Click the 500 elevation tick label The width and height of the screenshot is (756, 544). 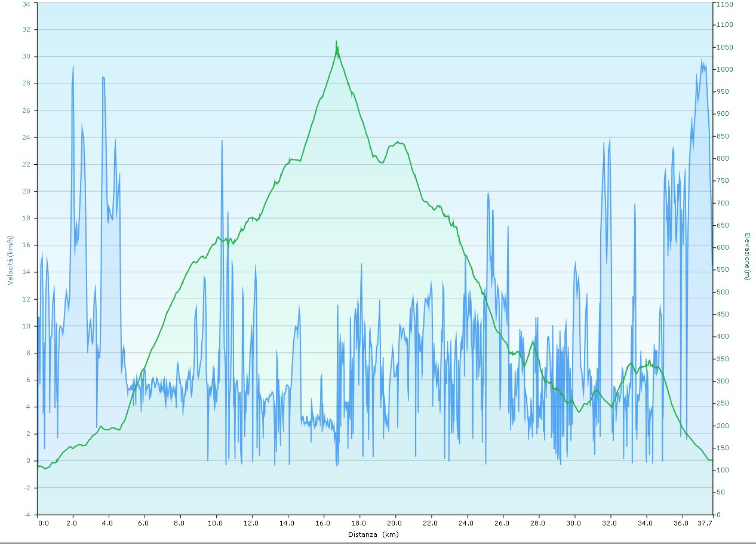pos(721,292)
